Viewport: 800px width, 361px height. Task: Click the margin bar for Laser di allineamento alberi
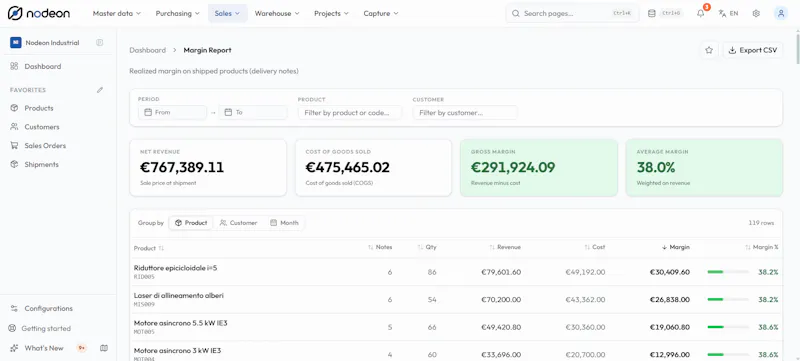(728, 299)
